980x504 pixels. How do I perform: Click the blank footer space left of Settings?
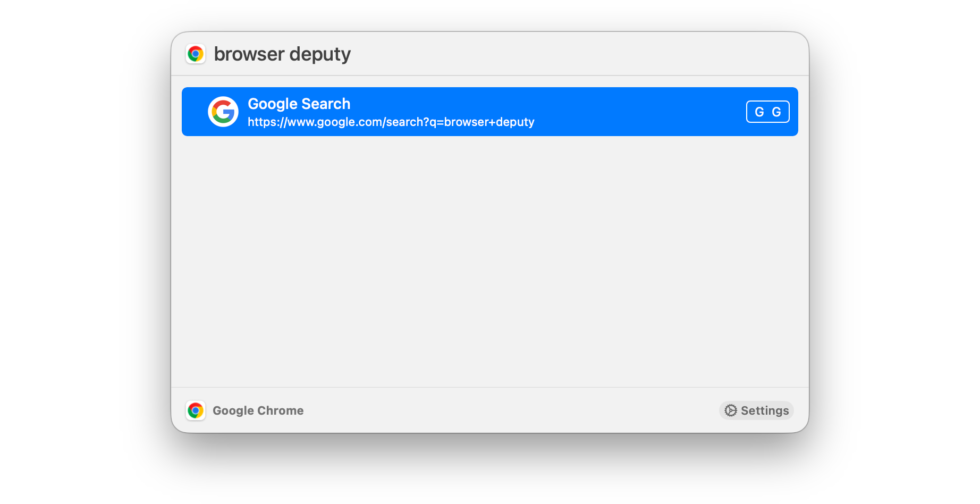510,410
